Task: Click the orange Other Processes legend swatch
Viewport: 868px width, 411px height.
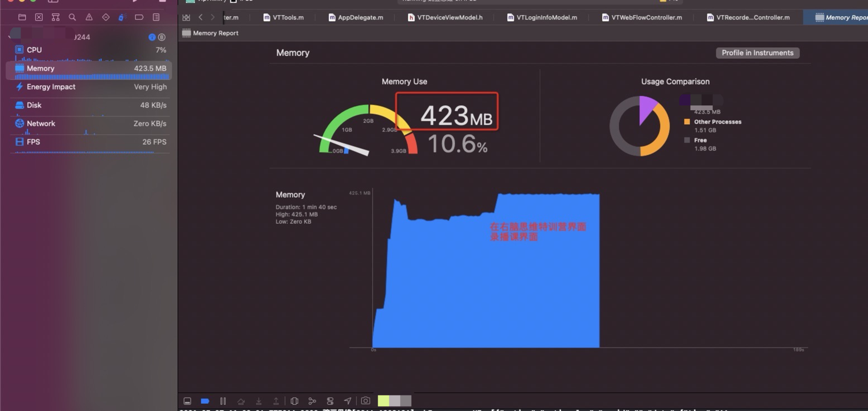Action: tap(687, 121)
